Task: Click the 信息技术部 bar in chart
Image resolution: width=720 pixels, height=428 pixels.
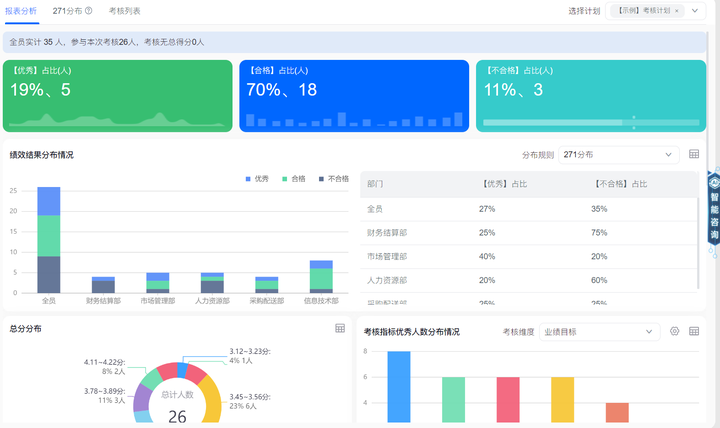Action: (x=321, y=276)
